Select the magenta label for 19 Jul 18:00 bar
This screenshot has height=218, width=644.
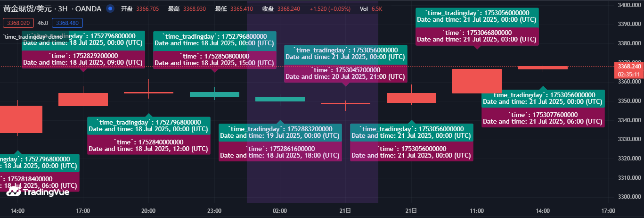(280, 152)
